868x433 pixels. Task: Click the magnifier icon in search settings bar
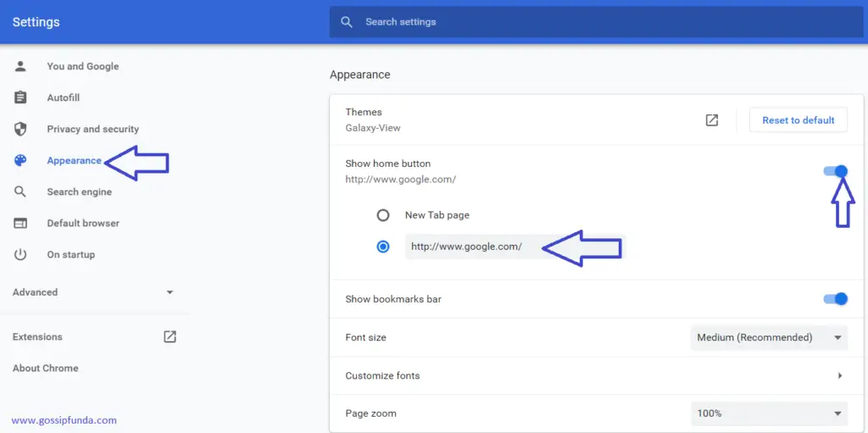click(x=347, y=22)
